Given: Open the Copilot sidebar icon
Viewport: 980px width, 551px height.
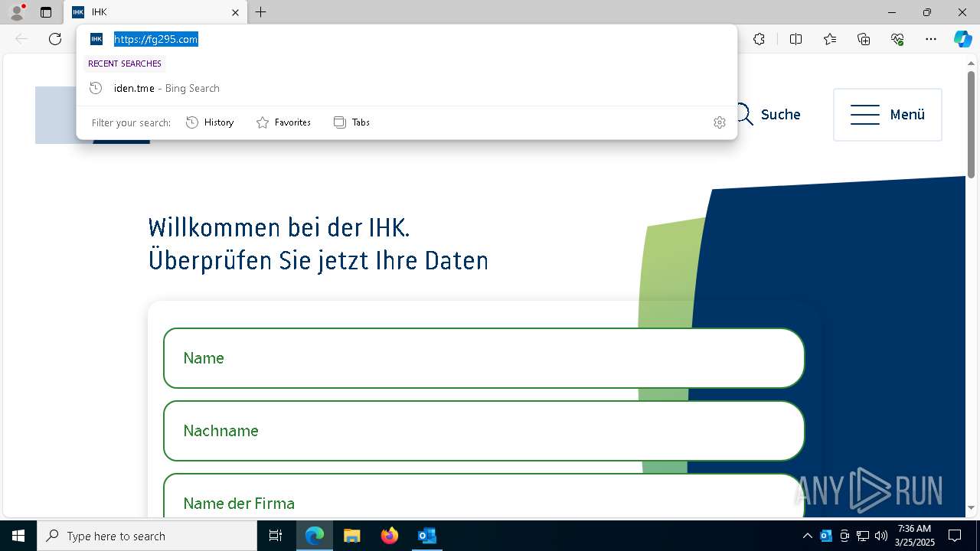Looking at the screenshot, I should pyautogui.click(x=962, y=39).
